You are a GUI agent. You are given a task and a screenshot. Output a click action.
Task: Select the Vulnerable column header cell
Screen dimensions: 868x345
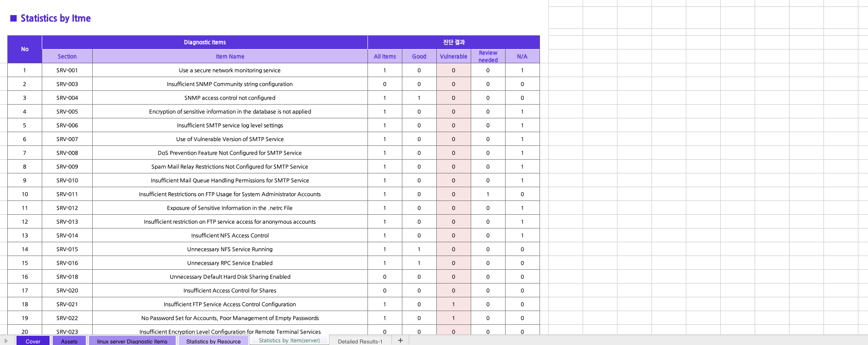[x=453, y=56]
